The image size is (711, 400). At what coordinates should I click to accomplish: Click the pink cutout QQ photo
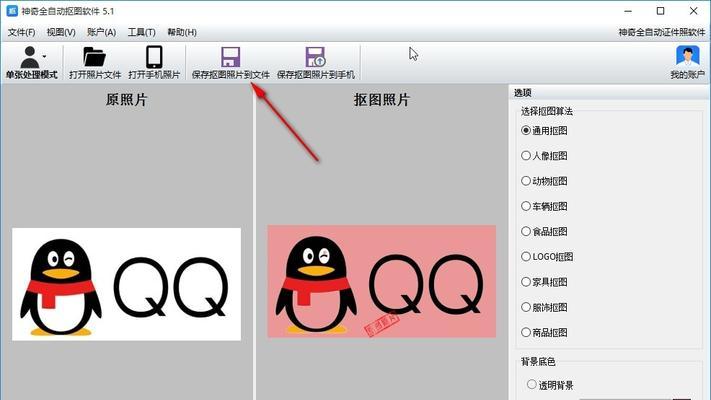point(382,282)
